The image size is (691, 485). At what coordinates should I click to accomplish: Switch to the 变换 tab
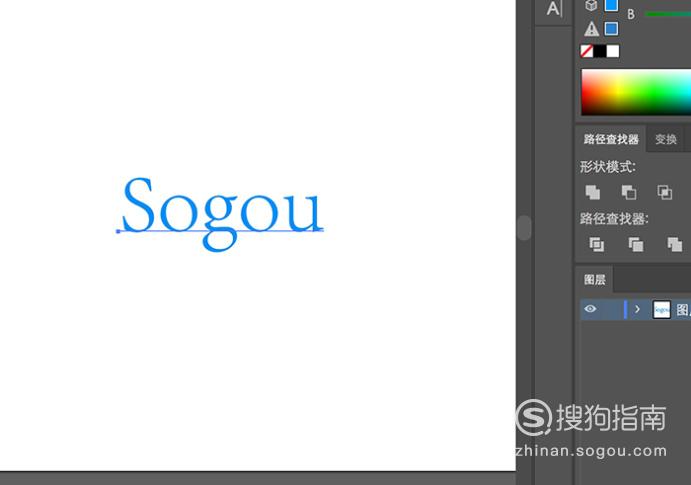(665, 140)
